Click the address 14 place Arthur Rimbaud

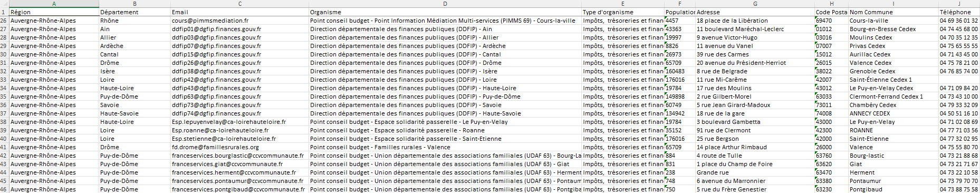click(x=755, y=147)
